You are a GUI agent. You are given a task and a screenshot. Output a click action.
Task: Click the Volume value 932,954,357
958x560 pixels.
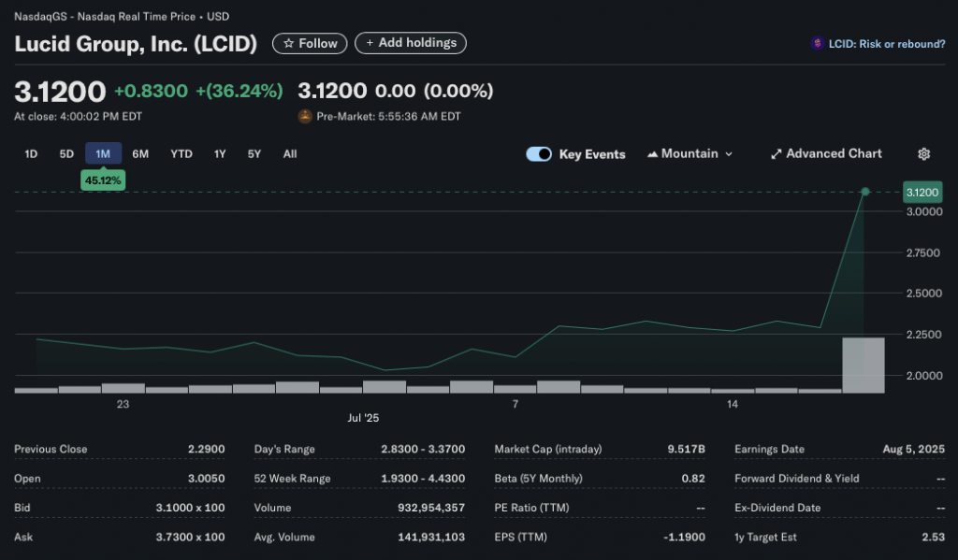point(431,508)
